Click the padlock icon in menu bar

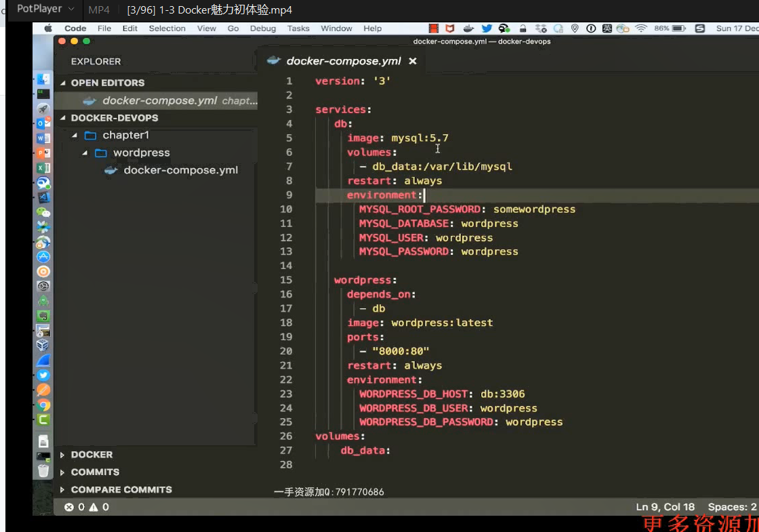(523, 28)
